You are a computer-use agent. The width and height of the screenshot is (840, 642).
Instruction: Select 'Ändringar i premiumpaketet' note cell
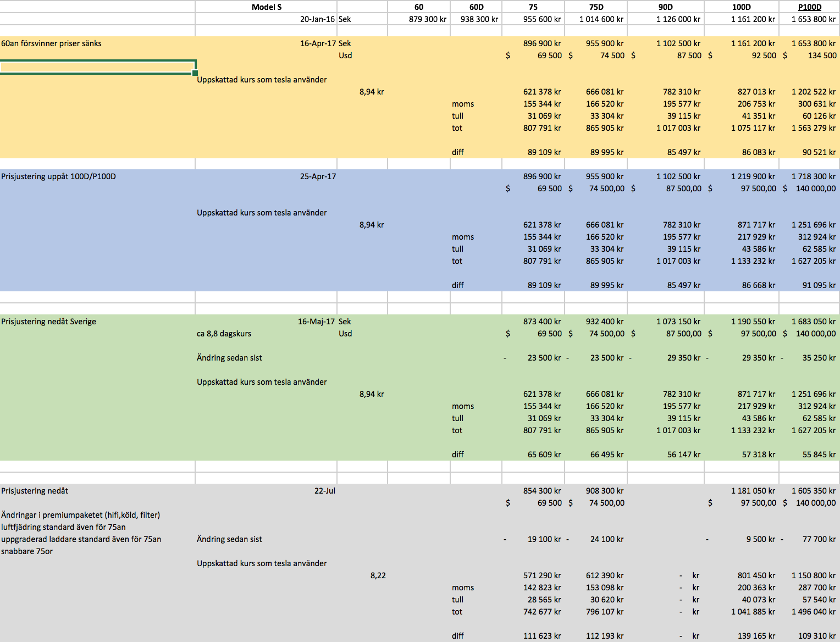point(80,515)
